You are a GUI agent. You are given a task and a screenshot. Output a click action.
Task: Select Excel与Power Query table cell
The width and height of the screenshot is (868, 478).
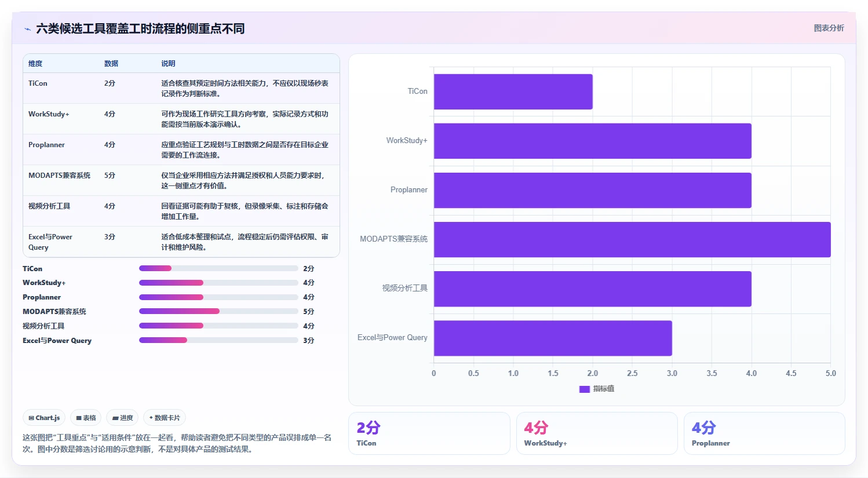(50, 242)
